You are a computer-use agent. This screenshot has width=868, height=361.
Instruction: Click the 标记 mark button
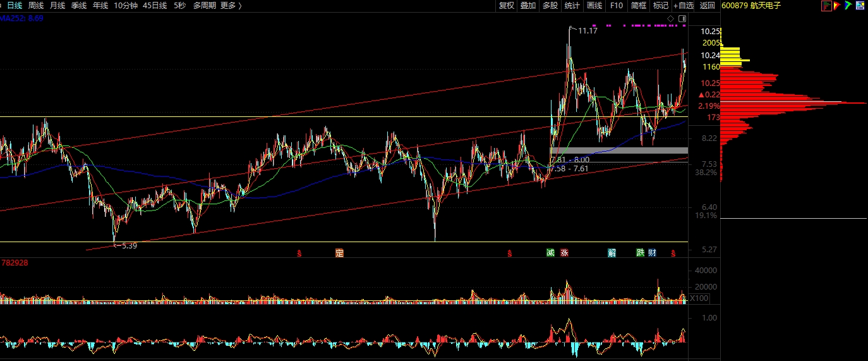(x=661, y=6)
